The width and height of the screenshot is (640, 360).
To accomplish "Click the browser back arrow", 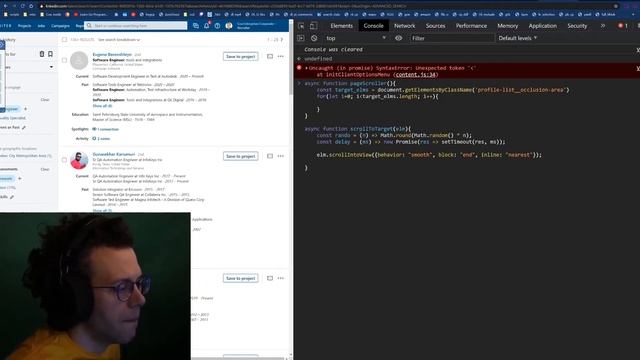I will pyautogui.click(x=6, y=6).
